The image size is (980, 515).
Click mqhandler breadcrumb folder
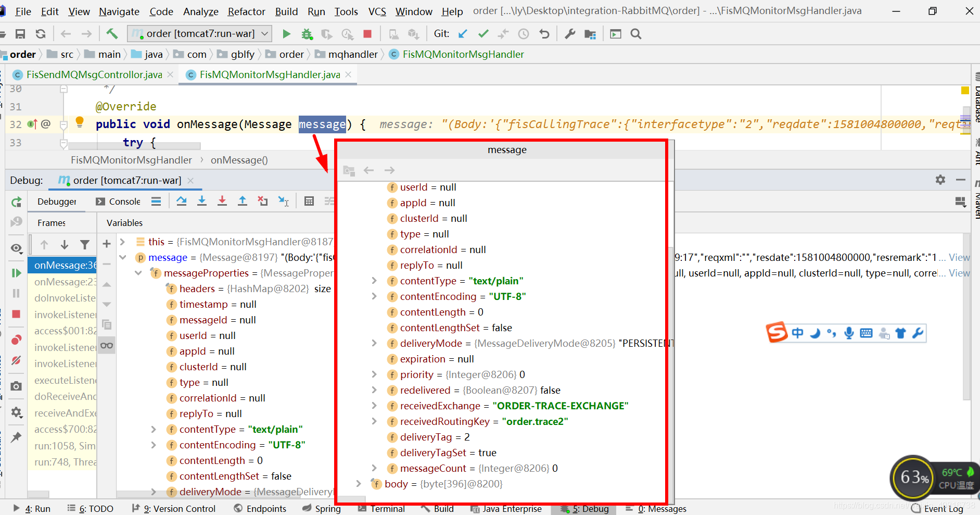(x=347, y=54)
